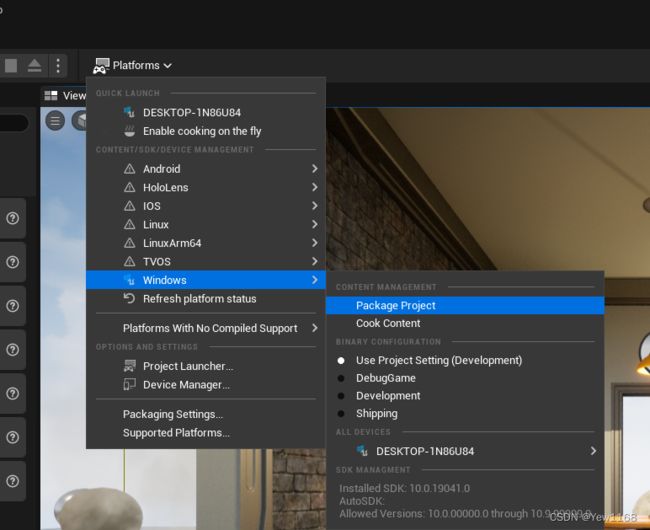
Task: Click the LinuxArm64 warning triangle icon
Action: click(130, 243)
